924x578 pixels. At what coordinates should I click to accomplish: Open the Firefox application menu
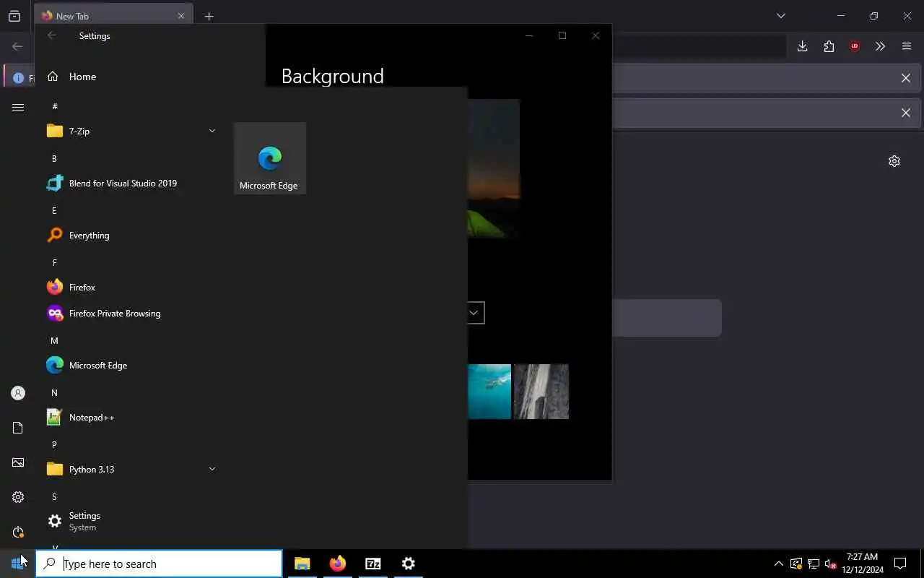tap(907, 46)
